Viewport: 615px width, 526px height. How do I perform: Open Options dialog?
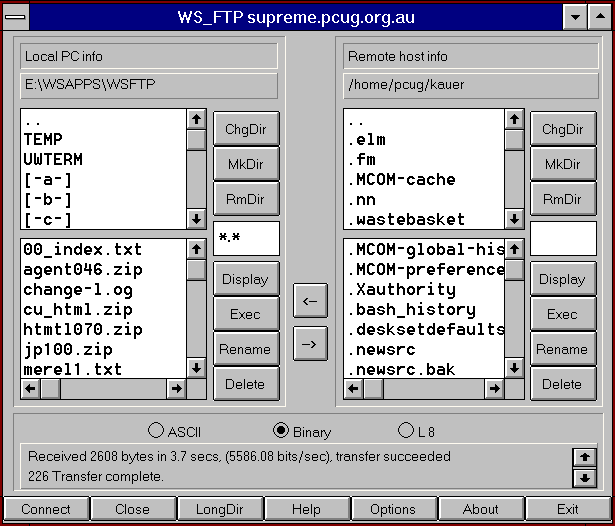point(394,509)
